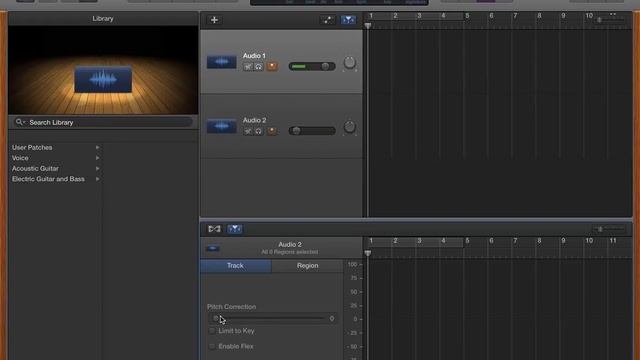The height and width of the screenshot is (360, 640).
Task: Mute the Audio 2 track
Action: (248, 131)
